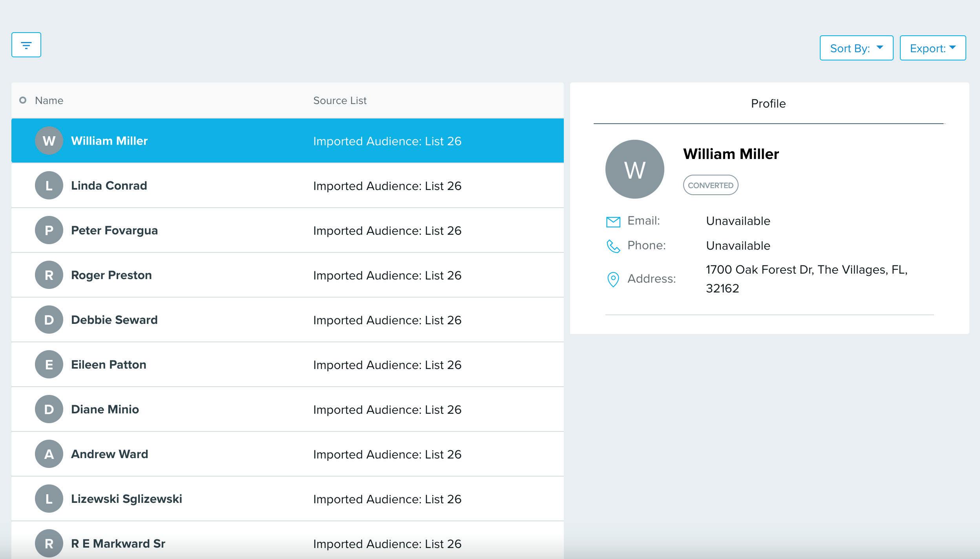Click the Name column header
The image size is (980, 559).
(49, 101)
